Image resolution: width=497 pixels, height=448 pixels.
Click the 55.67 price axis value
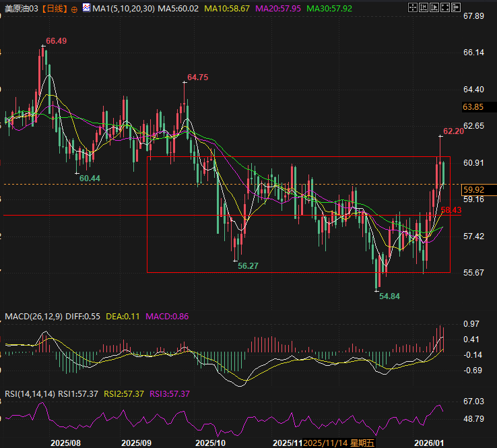(473, 273)
